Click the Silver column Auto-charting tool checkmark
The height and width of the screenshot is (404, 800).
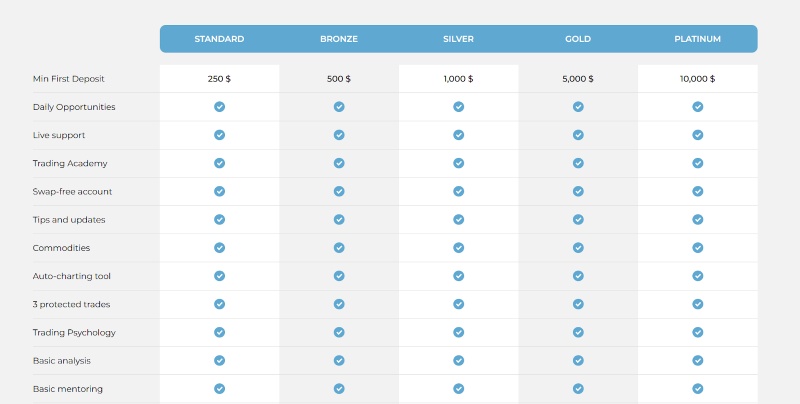[458, 275]
